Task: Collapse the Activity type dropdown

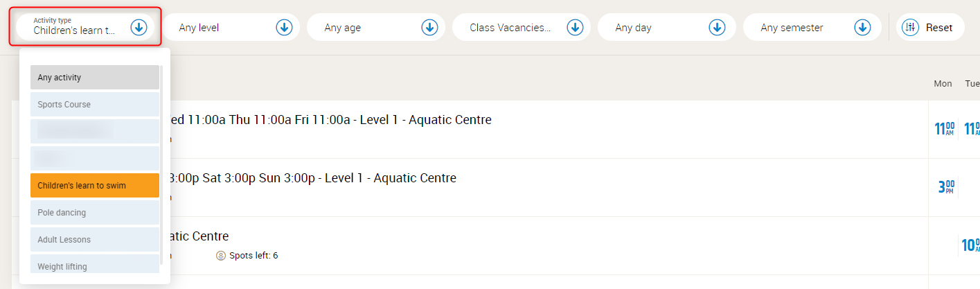Action: [x=139, y=28]
